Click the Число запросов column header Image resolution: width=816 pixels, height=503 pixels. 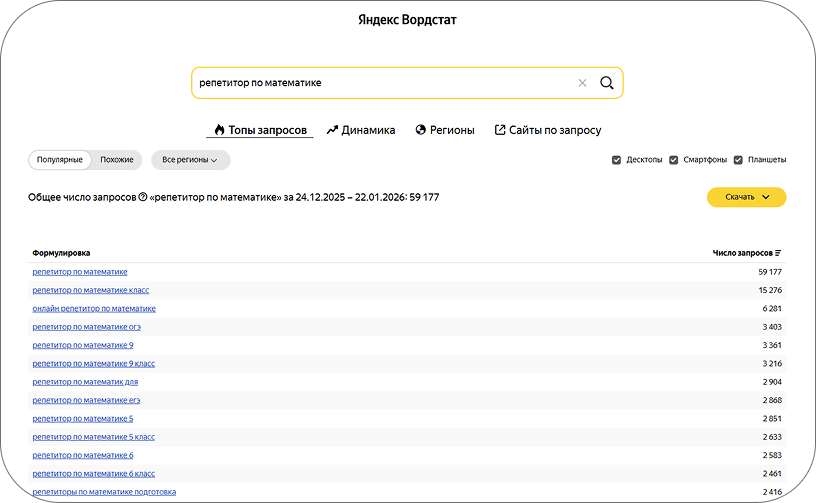pos(743,253)
